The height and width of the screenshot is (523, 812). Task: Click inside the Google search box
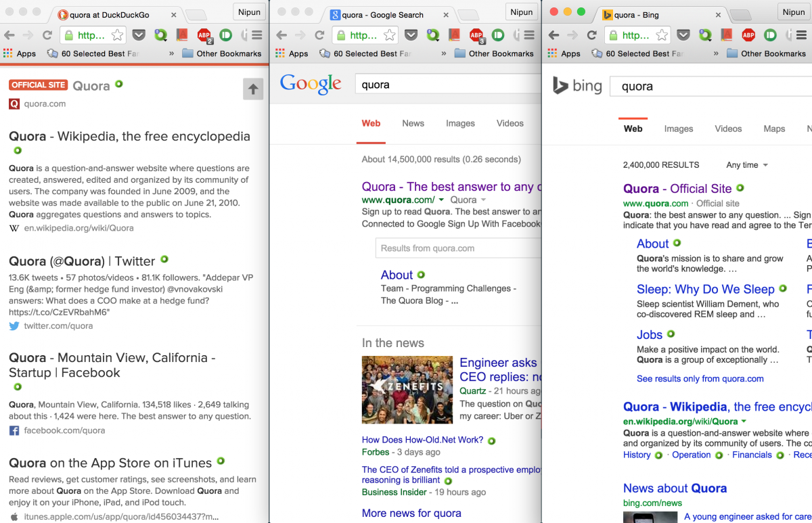(448, 85)
